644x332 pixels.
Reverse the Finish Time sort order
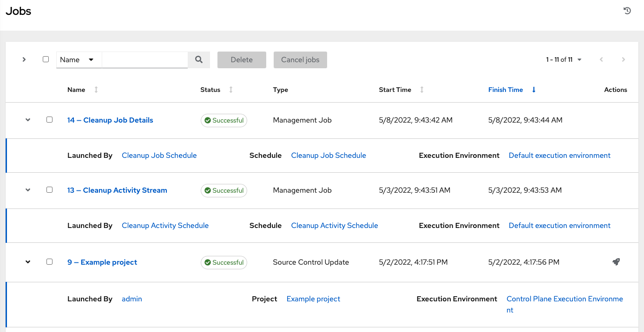click(533, 90)
